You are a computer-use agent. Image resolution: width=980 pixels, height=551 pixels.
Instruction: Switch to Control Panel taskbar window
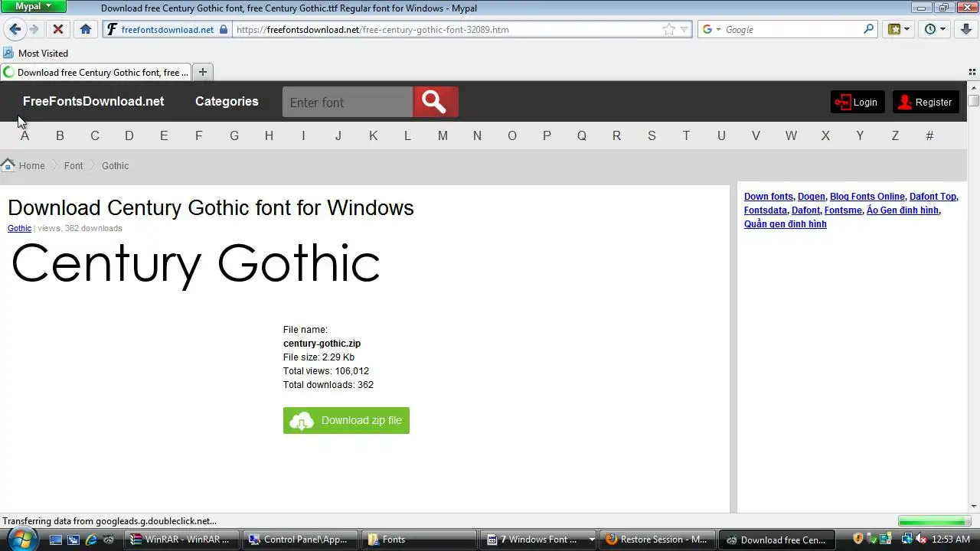299,540
